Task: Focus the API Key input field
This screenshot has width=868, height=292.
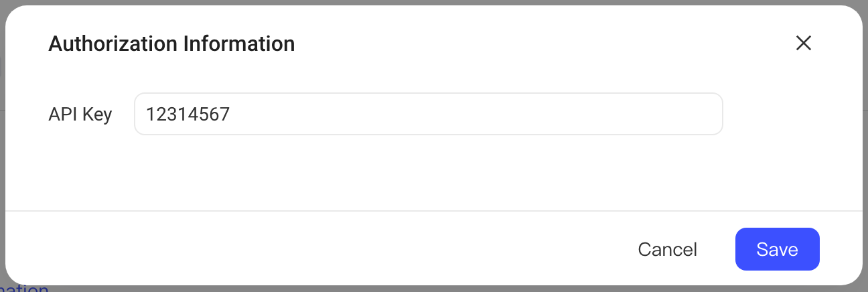Action: pyautogui.click(x=429, y=114)
